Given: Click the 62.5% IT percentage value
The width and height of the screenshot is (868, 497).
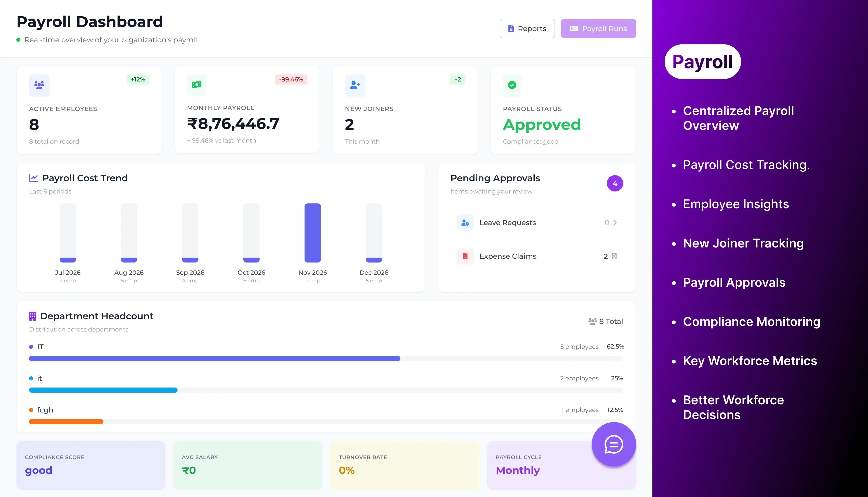Looking at the screenshot, I should click(615, 347).
